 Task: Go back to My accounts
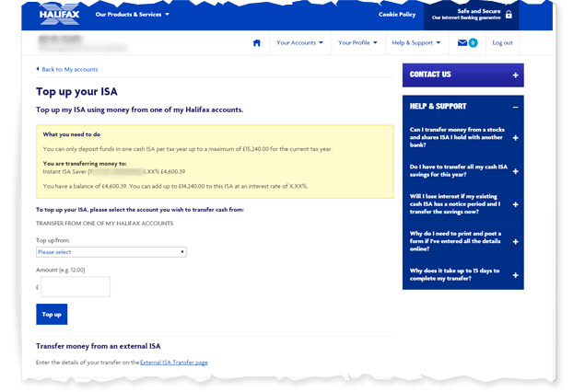[x=70, y=69]
